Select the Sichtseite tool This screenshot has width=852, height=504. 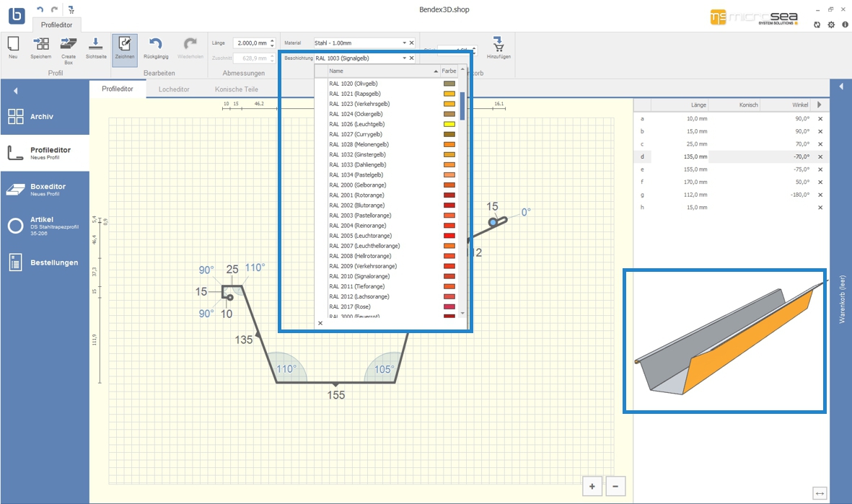tap(96, 48)
